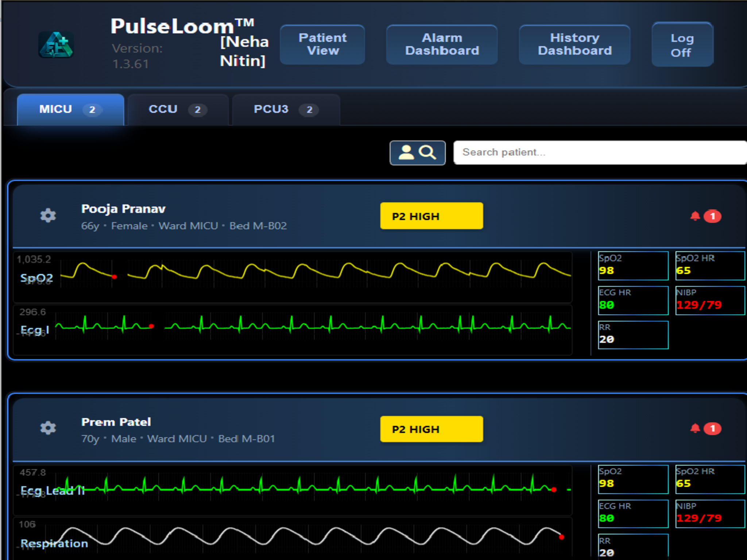
Task: Select the SpO2 value tile for Pooja Pranav
Action: [633, 265]
